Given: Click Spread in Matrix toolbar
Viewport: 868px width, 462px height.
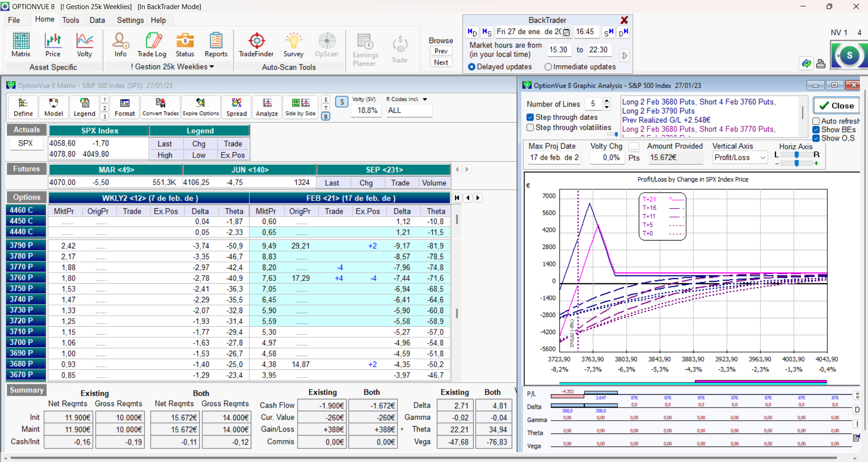Looking at the screenshot, I should point(236,108).
